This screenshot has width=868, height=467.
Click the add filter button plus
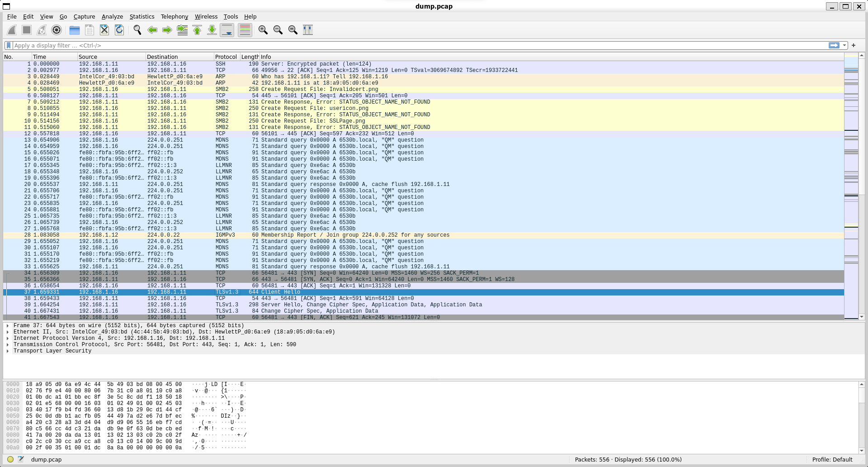[x=854, y=45]
